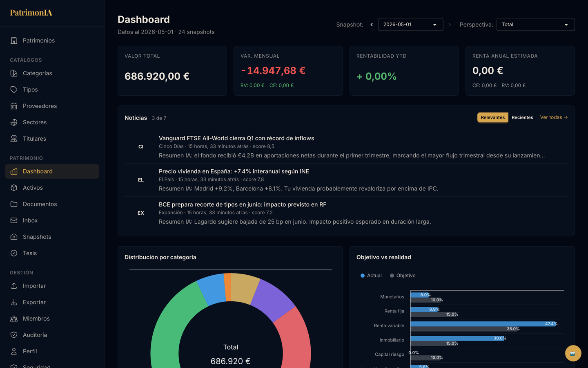The image size is (588, 368).
Task: Click the Renta variable 35.0% objective bar
Action: coord(465,329)
